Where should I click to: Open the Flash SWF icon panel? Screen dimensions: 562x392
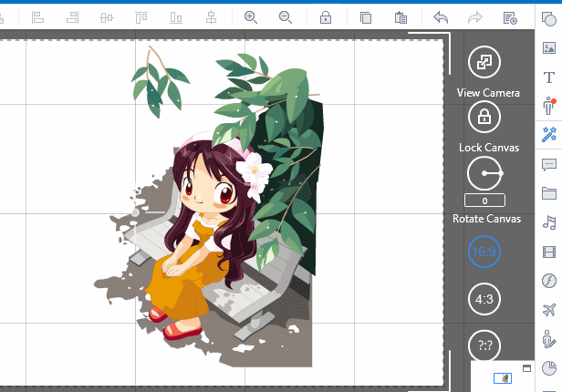pyautogui.click(x=549, y=281)
